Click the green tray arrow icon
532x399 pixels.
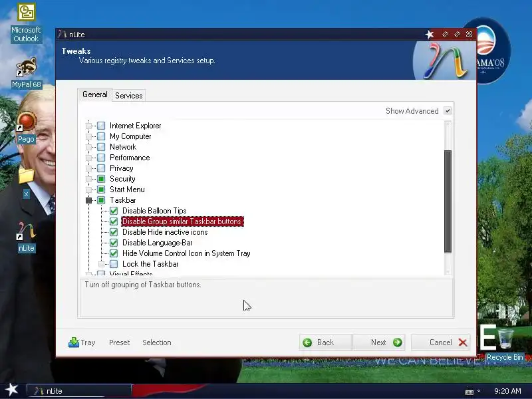click(x=74, y=342)
